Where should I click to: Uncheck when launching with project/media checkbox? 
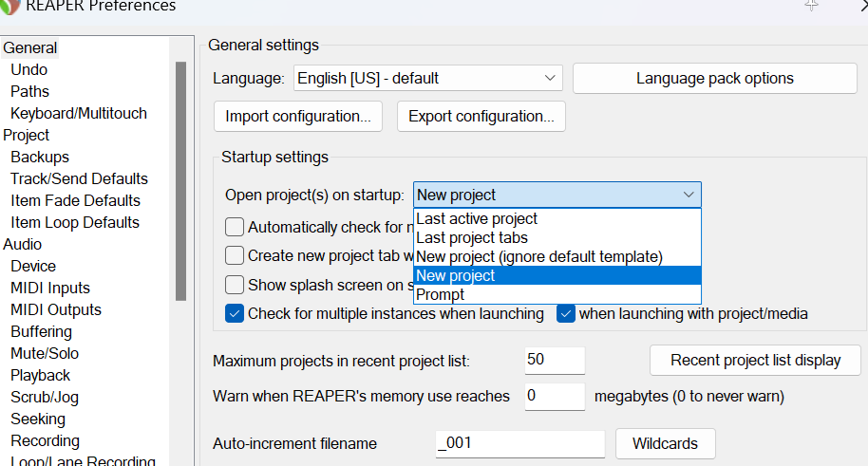click(566, 313)
